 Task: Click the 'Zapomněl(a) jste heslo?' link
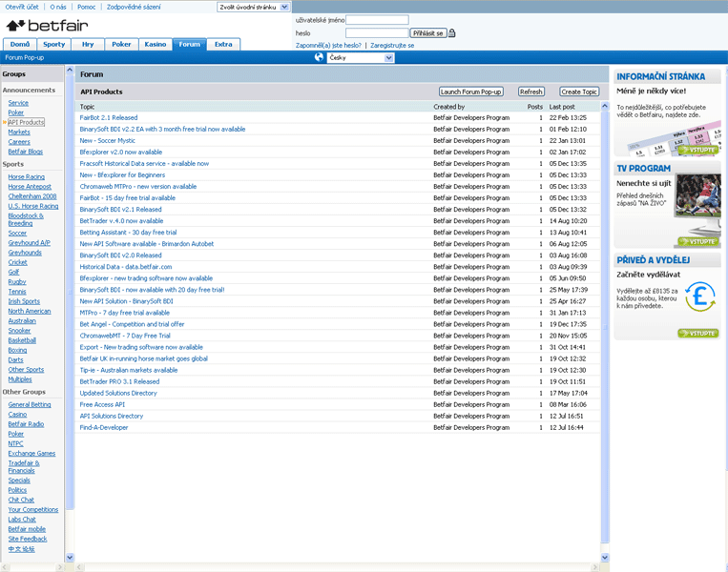329,45
